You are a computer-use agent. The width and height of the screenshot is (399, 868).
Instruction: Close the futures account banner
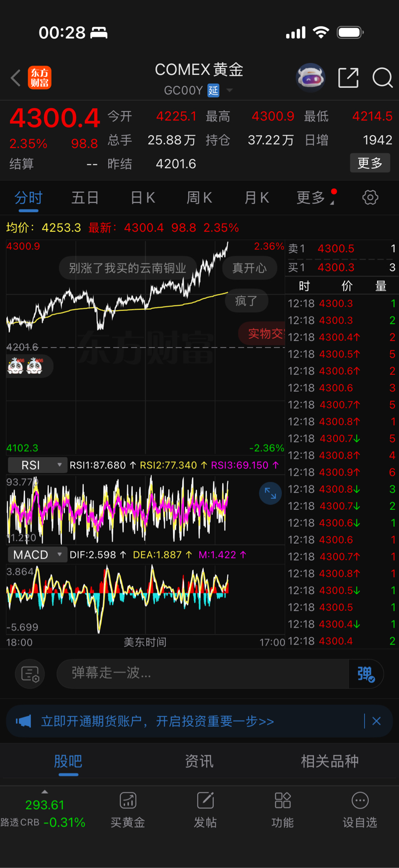pyautogui.click(x=377, y=721)
